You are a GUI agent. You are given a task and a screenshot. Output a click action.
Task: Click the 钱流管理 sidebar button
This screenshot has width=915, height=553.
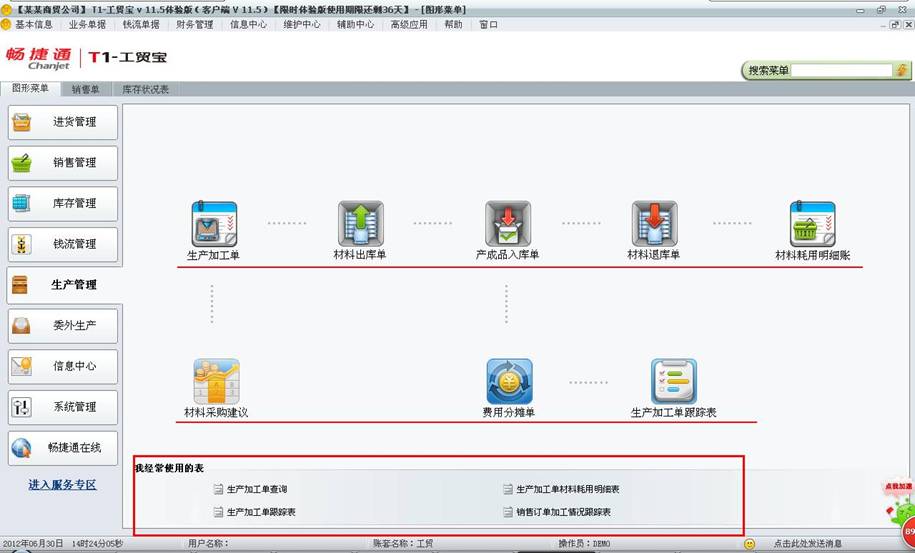click(63, 244)
